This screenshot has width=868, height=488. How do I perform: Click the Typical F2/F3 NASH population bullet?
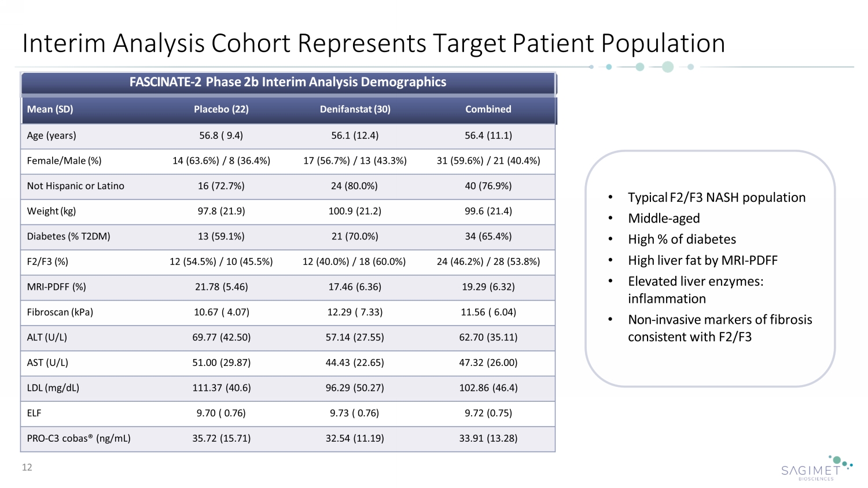click(x=716, y=198)
